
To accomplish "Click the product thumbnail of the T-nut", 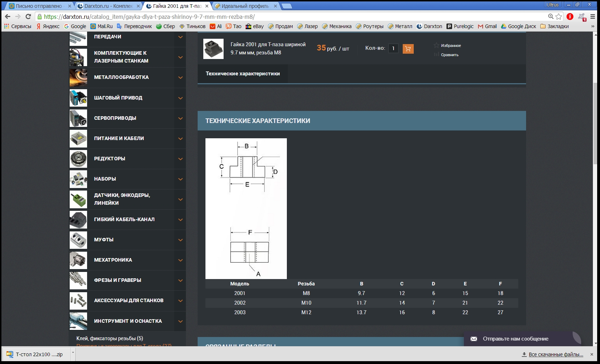I will coord(213,49).
